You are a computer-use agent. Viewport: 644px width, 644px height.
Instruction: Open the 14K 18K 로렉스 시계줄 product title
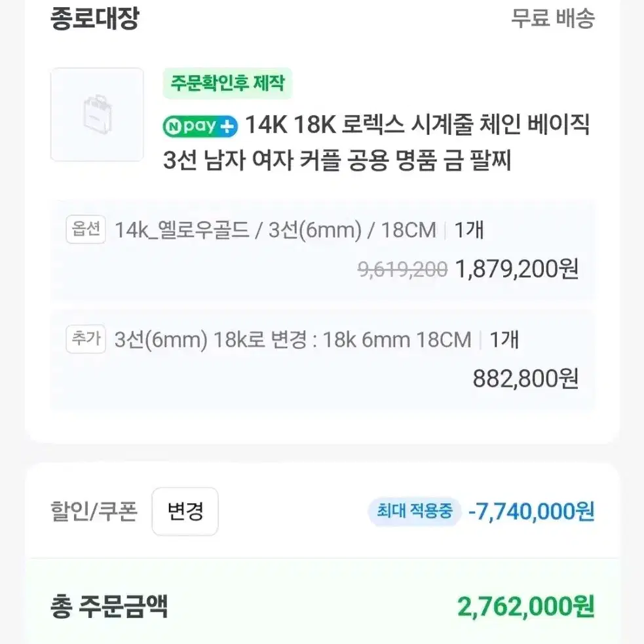pos(376,142)
